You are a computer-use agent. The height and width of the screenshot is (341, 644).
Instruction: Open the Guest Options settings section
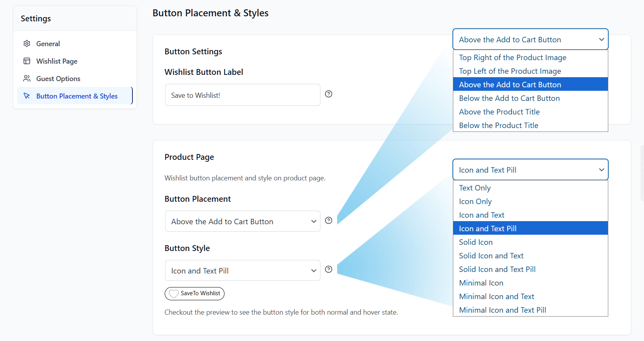(58, 78)
